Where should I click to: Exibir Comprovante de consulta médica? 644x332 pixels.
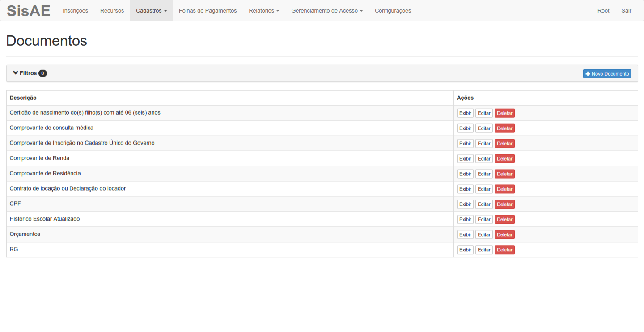(x=465, y=128)
